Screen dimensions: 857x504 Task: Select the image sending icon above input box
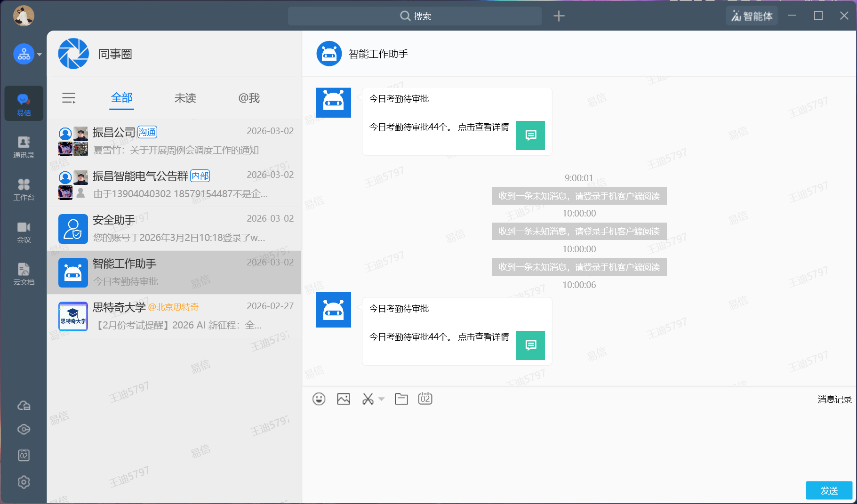pyautogui.click(x=343, y=399)
